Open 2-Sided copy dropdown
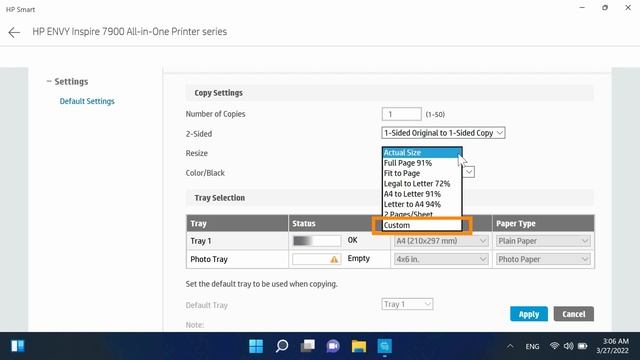Viewport: 640px width, 360px height. (x=443, y=133)
